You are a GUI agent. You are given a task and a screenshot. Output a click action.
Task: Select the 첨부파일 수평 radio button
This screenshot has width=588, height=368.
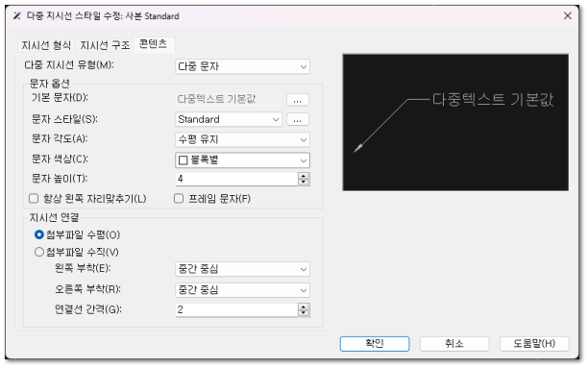[x=39, y=234]
